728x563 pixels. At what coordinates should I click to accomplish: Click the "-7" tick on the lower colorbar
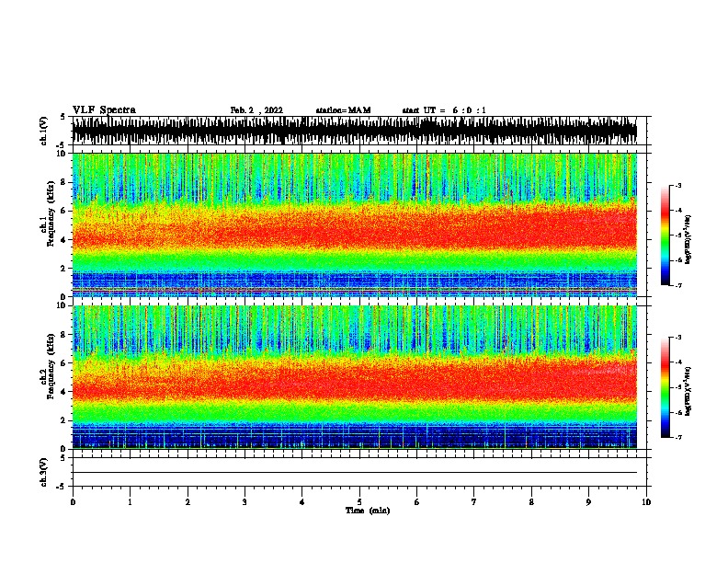pos(678,438)
